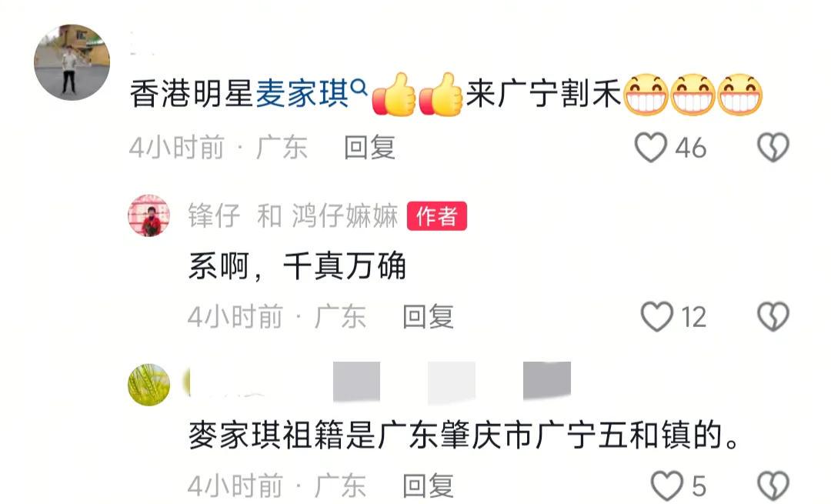
Task: Dislike the author's reply 系啊，千真万确
Action: click(773, 317)
